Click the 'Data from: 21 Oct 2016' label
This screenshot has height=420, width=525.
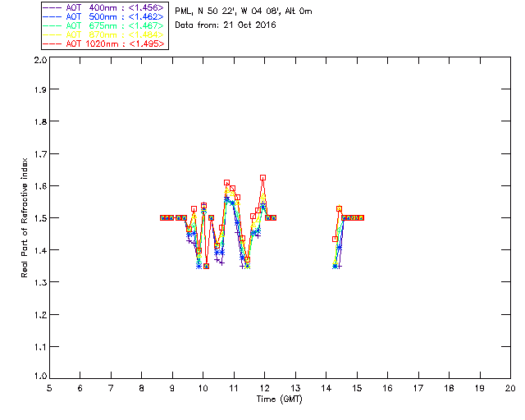(x=226, y=25)
